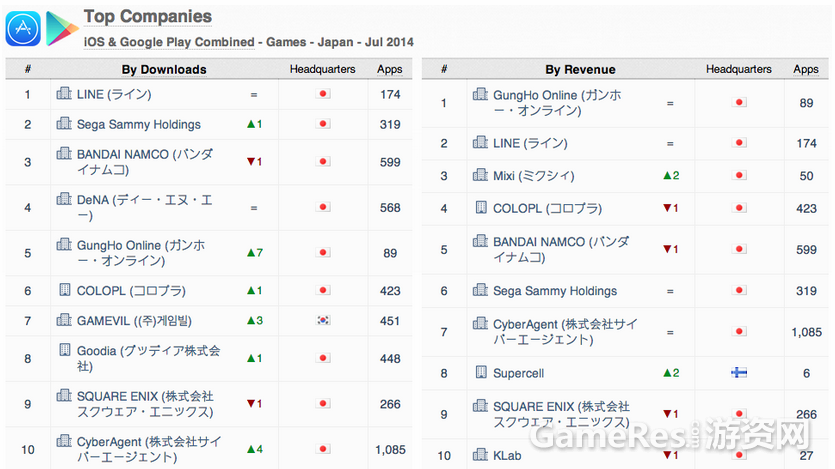Click South Korea flag in GAMEVIL row
This screenshot has width=835, height=469.
pos(323,320)
